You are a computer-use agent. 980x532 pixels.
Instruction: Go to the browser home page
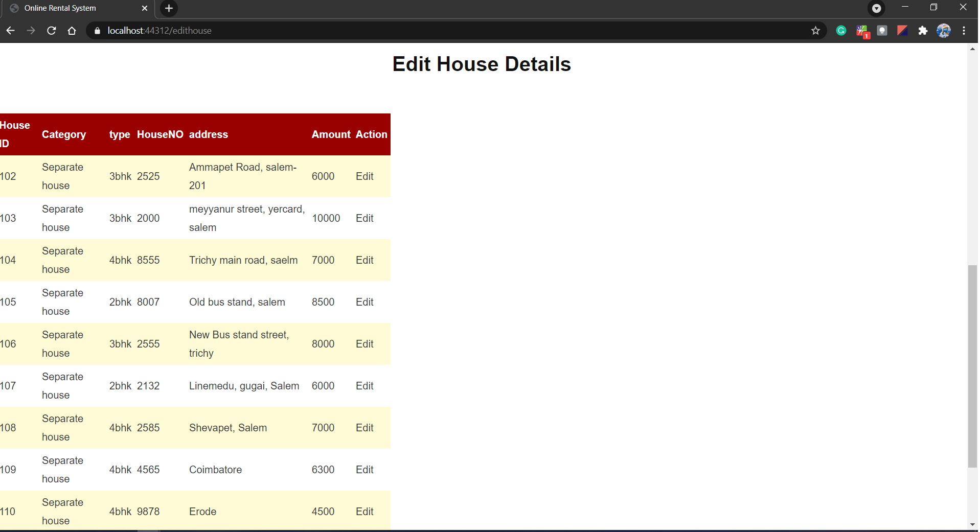tap(72, 31)
